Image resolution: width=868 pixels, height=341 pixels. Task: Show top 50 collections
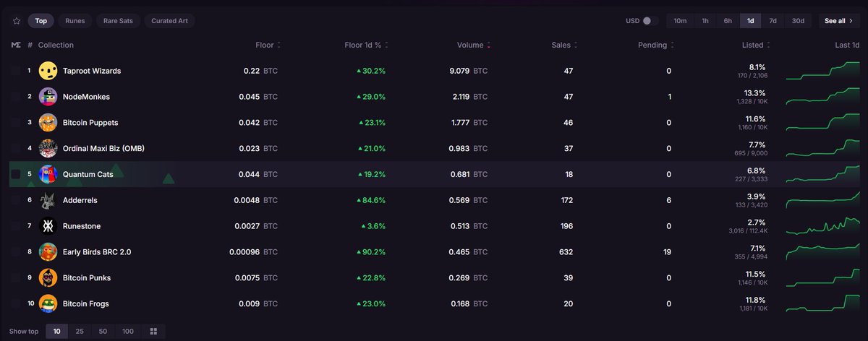pos(103,331)
